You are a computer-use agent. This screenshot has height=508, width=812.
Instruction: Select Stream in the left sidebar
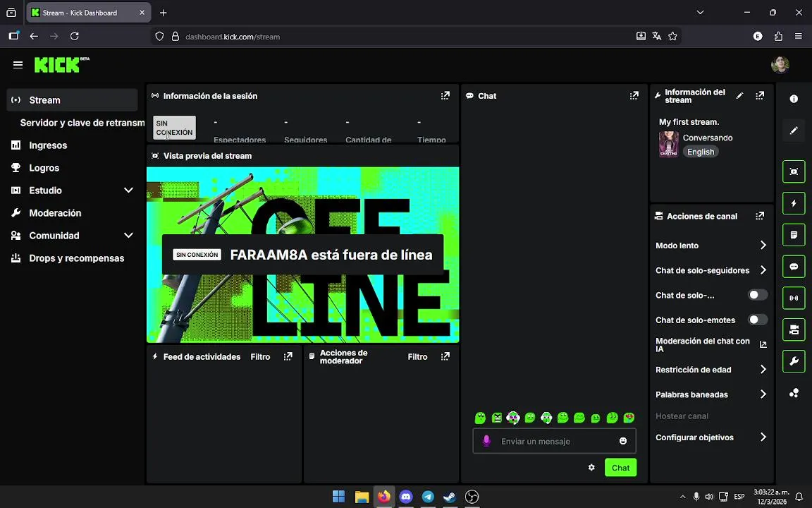pyautogui.click(x=72, y=100)
